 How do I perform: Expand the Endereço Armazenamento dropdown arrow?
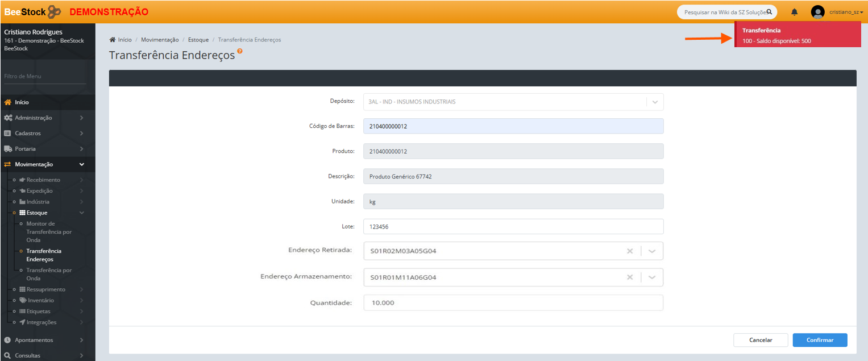pyautogui.click(x=652, y=277)
